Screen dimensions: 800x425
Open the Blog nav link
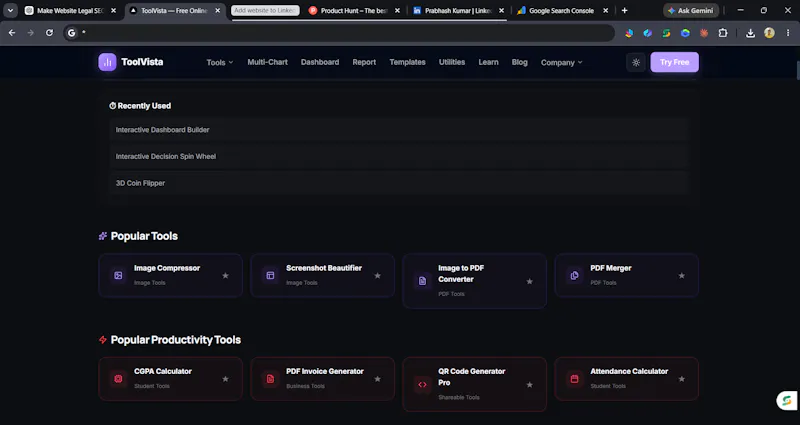pos(519,62)
